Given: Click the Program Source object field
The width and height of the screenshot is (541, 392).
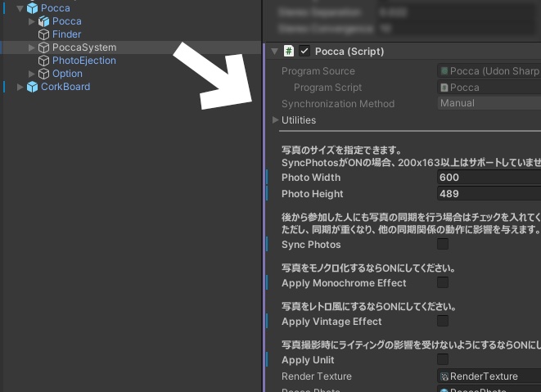Looking at the screenshot, I should tap(489, 71).
